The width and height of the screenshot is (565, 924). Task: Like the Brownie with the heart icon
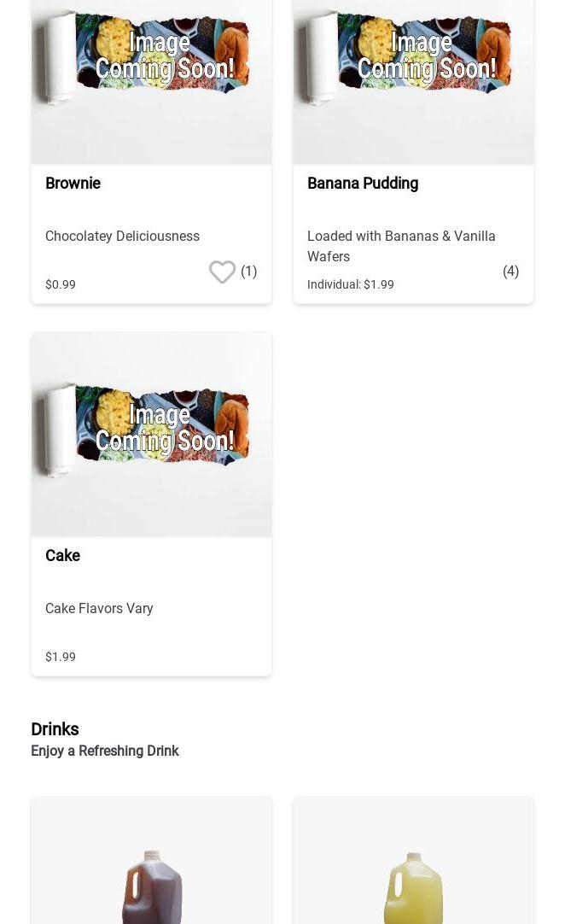[x=222, y=272]
